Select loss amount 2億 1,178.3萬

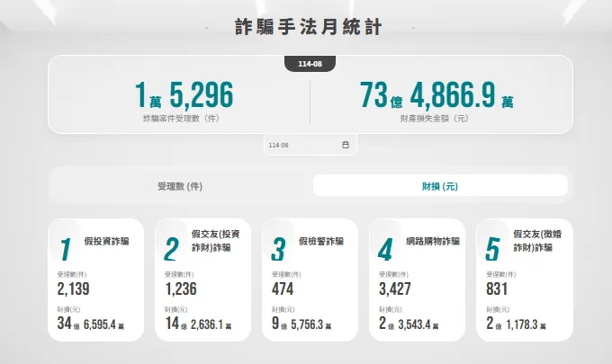pos(516,324)
